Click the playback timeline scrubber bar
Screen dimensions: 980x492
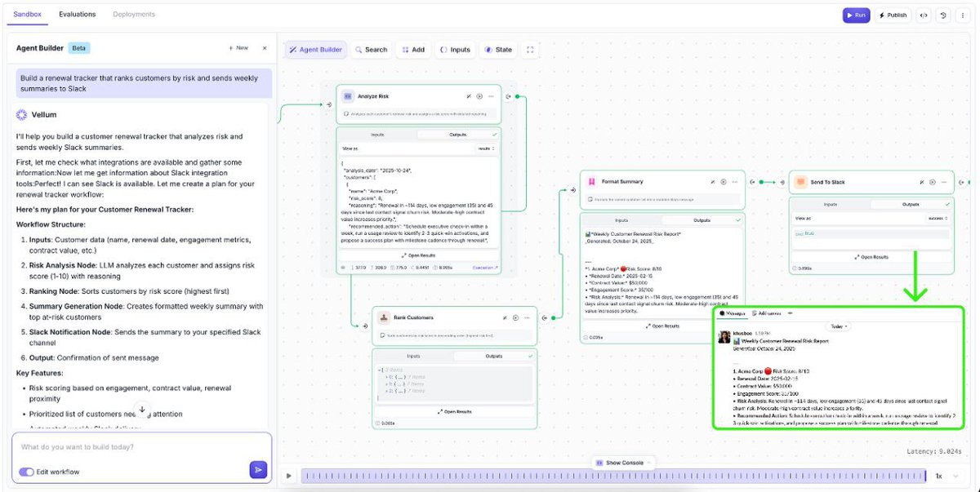613,476
